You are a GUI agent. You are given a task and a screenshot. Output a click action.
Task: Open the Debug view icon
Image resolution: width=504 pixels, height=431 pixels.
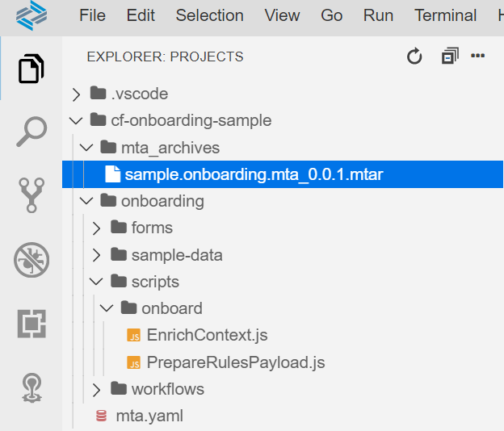[31, 260]
